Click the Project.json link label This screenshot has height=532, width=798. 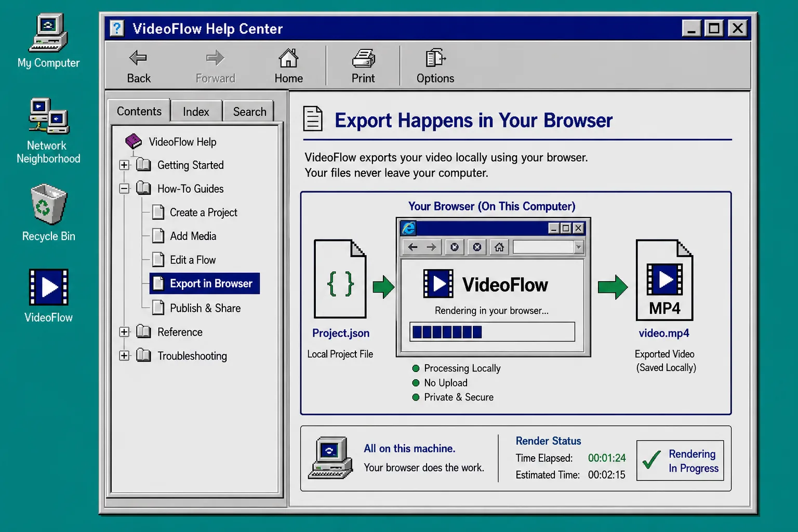tap(341, 333)
